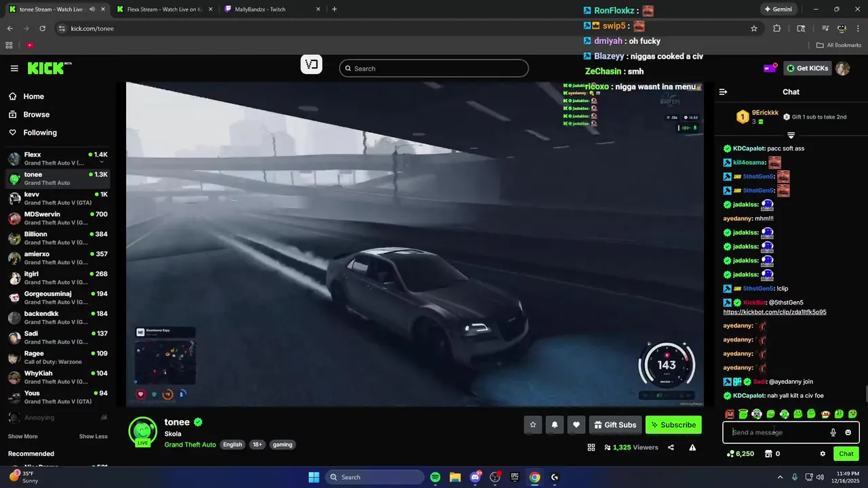Reload the page in Chrome

(x=42, y=28)
